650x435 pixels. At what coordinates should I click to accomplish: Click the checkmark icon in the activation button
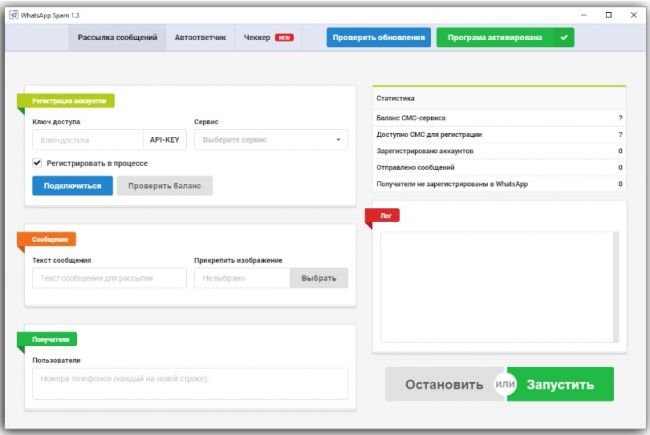tap(564, 37)
